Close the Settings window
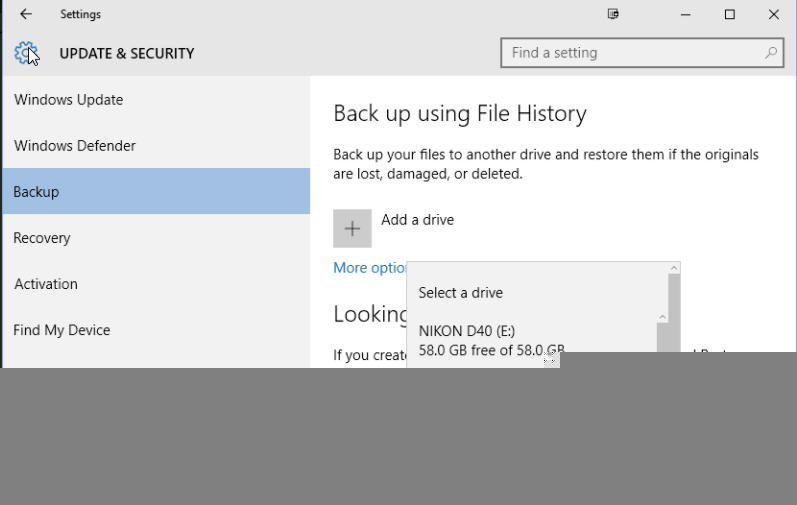797x505 pixels. coord(774,14)
